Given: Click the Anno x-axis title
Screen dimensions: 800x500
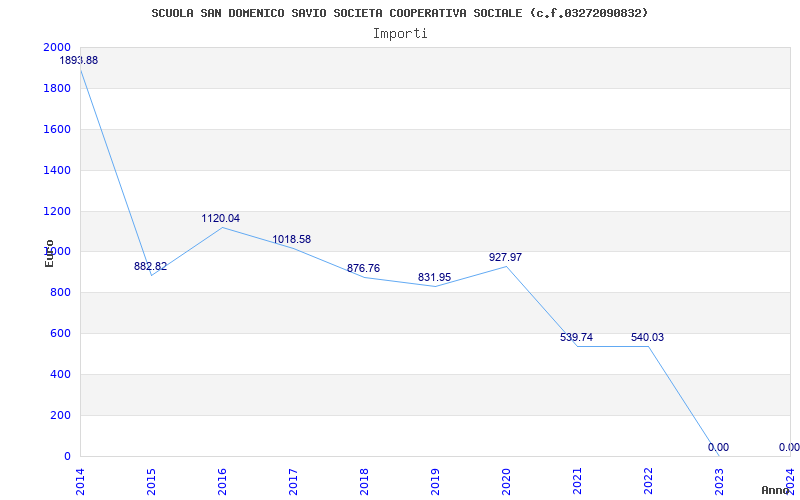Looking at the screenshot, I should (x=775, y=490).
